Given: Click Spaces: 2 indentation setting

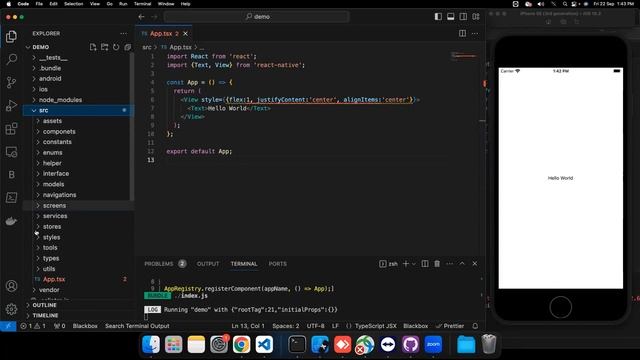Looking at the screenshot, I should coord(286,326).
